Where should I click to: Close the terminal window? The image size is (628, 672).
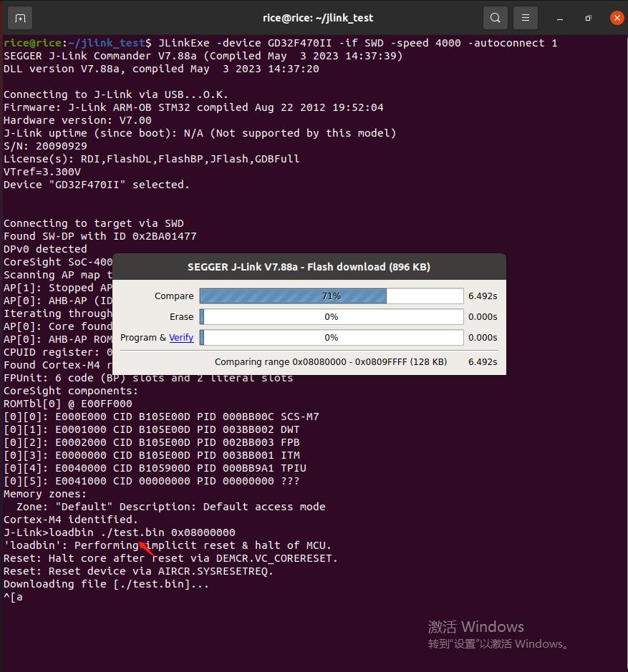pyautogui.click(x=617, y=18)
